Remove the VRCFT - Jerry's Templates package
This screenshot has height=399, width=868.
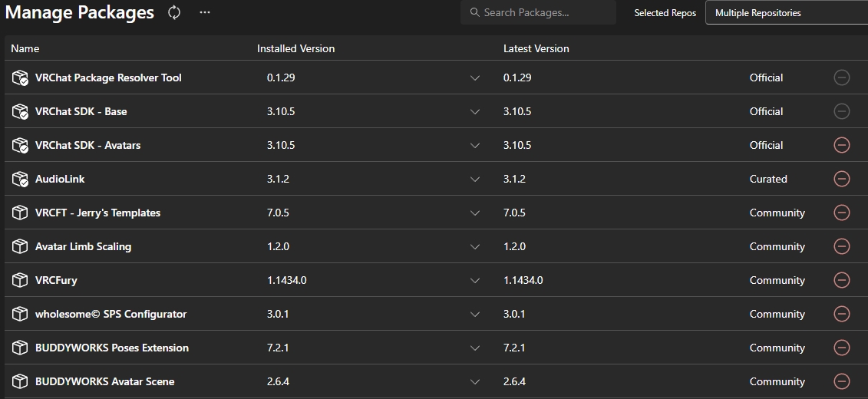(841, 213)
